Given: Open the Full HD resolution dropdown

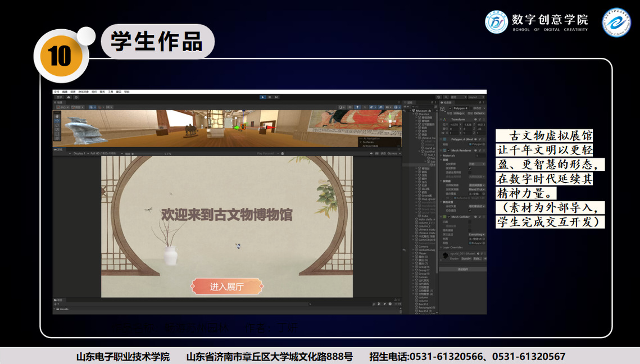Looking at the screenshot, I should click(103, 153).
